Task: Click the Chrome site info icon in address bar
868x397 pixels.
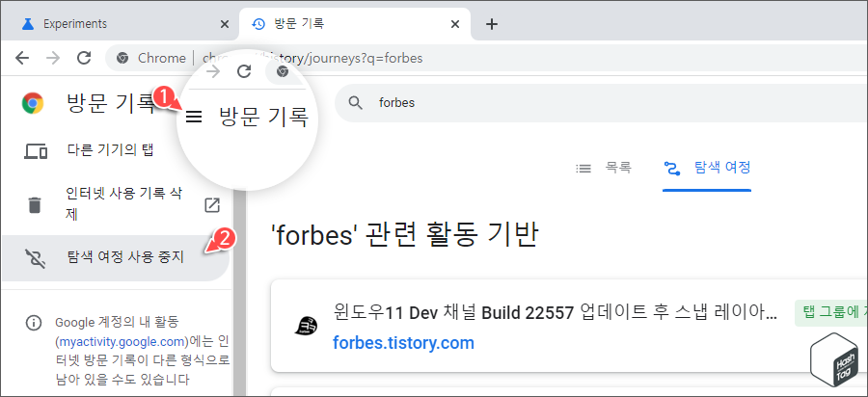Action: click(122, 58)
